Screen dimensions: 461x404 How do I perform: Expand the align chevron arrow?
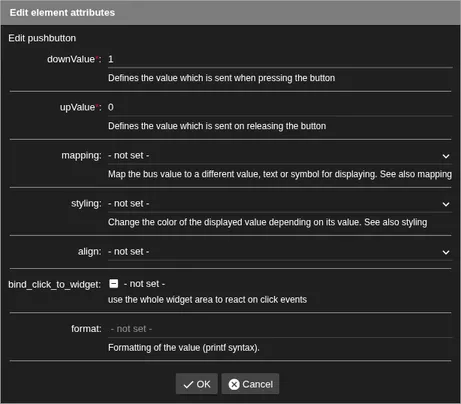tap(446, 252)
